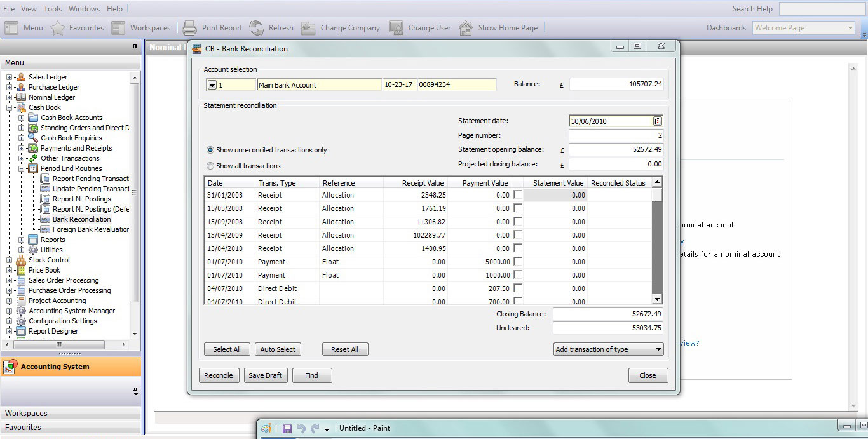The image size is (868, 439).
Task: Click the Page number field
Action: coord(616,135)
